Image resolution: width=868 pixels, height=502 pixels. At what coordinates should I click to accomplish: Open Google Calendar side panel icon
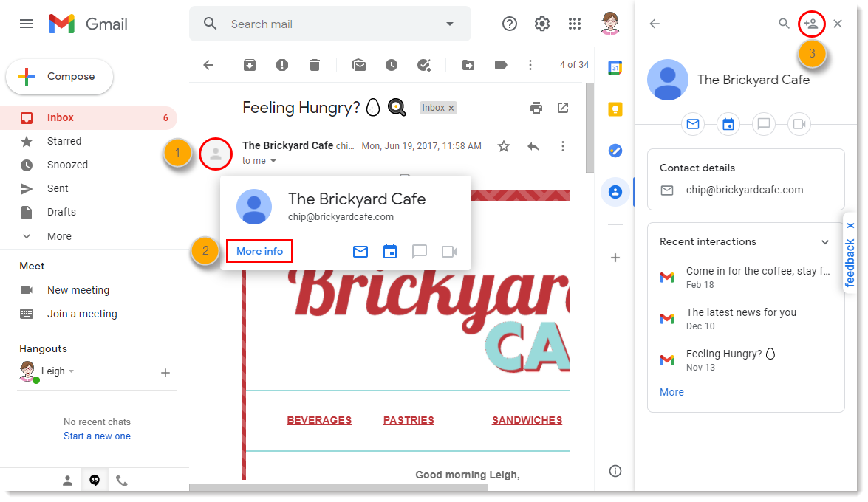click(615, 68)
